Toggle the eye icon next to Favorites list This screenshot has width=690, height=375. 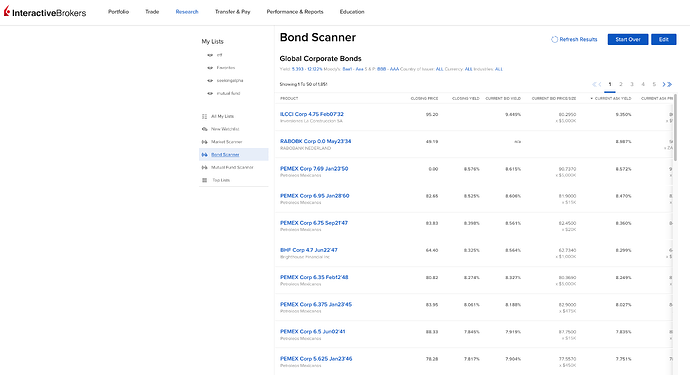(x=210, y=68)
